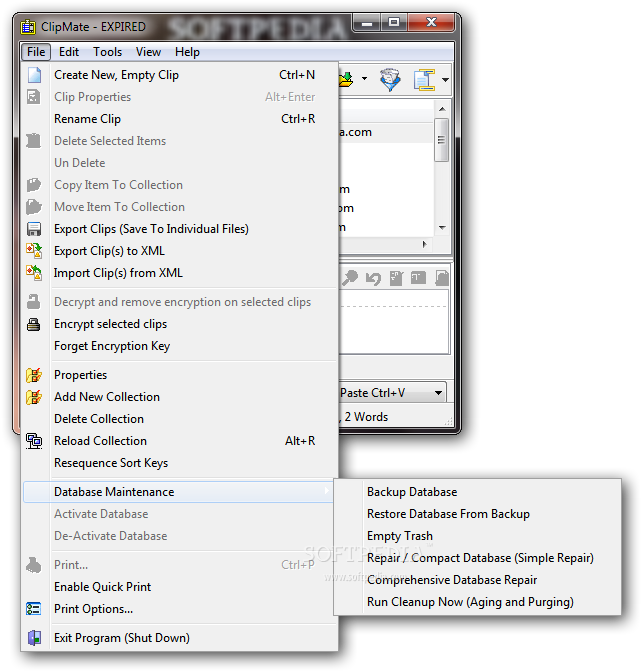Click the Move Item To Collection icon

34,207
